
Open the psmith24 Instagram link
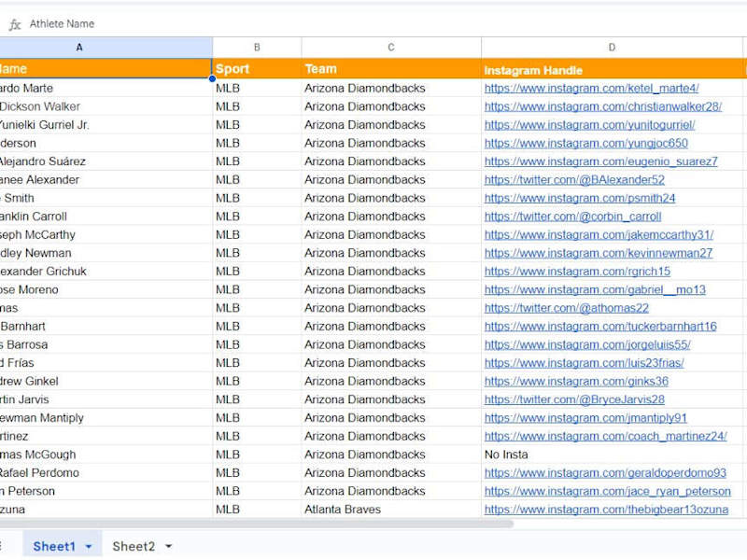[x=580, y=198]
